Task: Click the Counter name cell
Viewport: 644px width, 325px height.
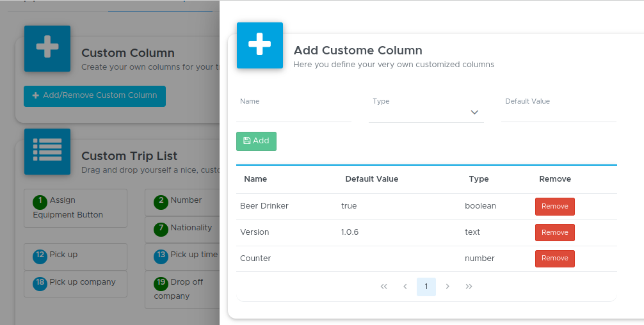Action: click(255, 258)
